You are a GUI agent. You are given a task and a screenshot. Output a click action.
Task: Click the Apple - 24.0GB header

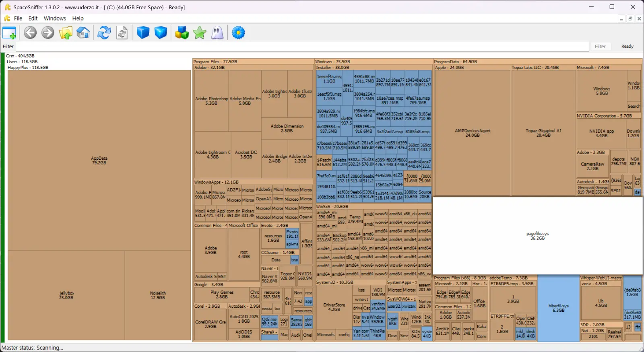(449, 68)
